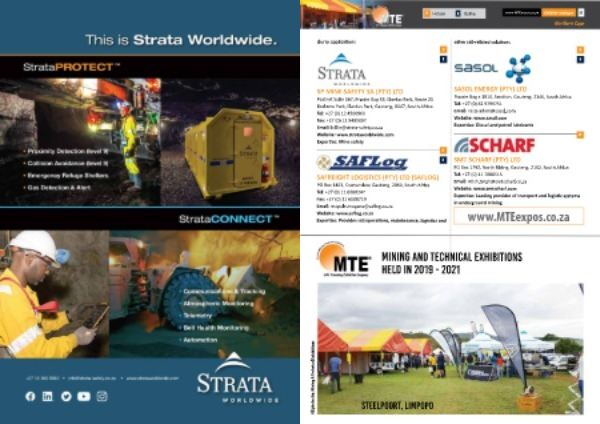Open the YouTube icon in Strata footer
The width and height of the screenshot is (600, 424).
(84, 396)
